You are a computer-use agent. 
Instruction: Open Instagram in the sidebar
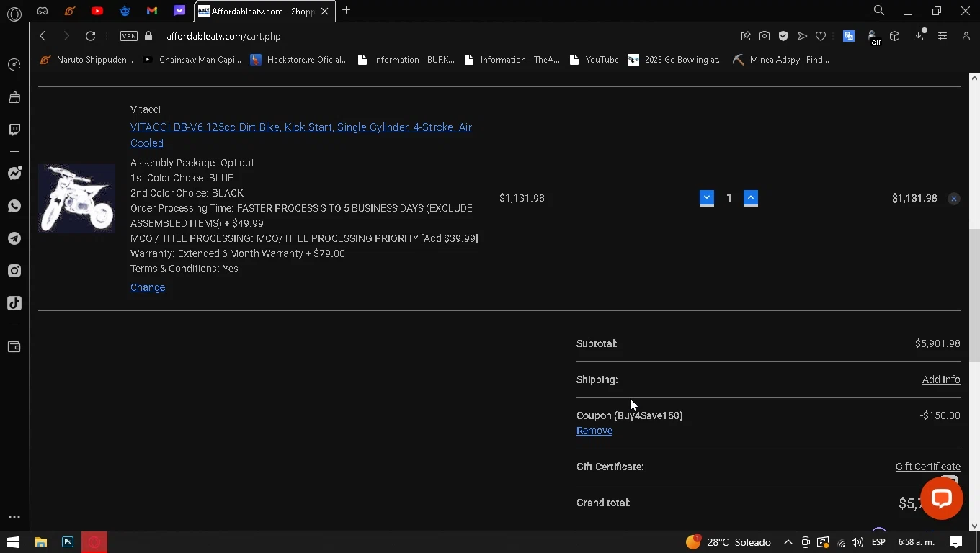click(x=14, y=271)
